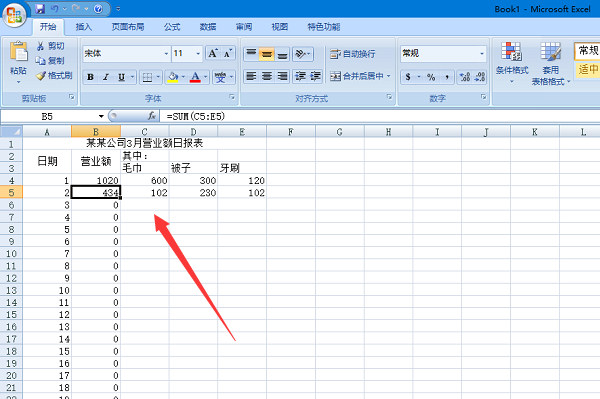Open merge and center dropdown arrow
The height and width of the screenshot is (399, 600).
[x=389, y=76]
